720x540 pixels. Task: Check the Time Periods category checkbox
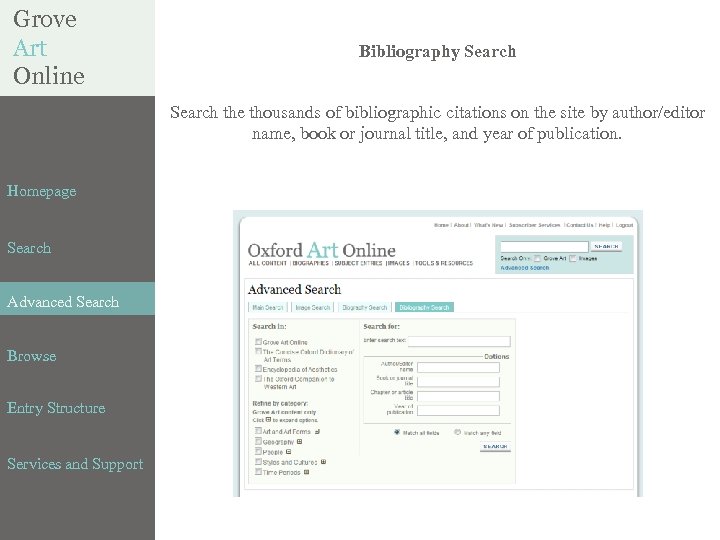coord(258,472)
